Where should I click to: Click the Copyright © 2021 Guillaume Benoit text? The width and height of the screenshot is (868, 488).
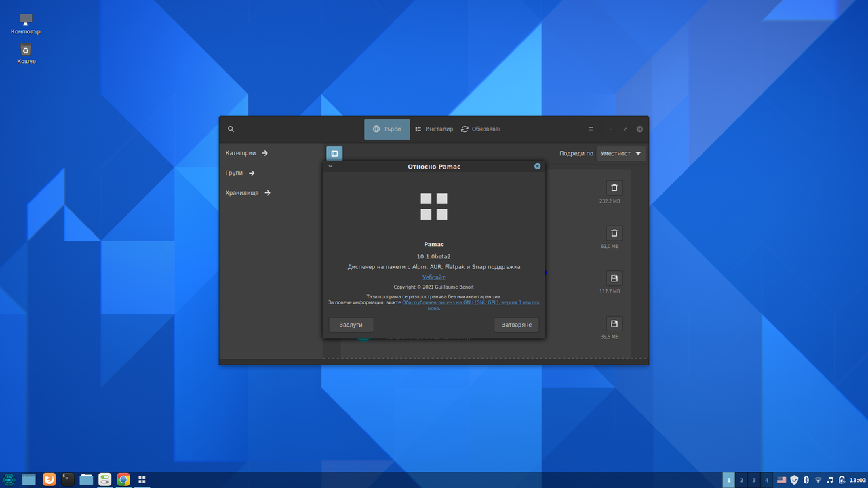(x=434, y=287)
